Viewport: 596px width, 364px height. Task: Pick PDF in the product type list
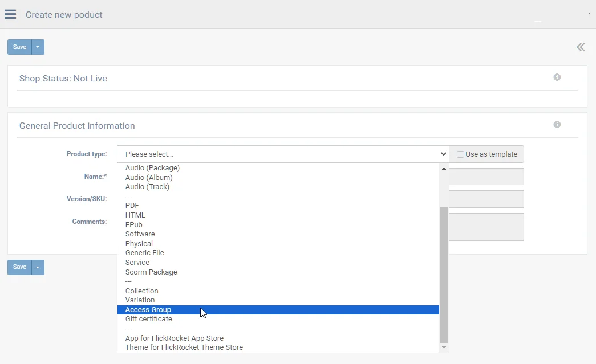pyautogui.click(x=278, y=205)
